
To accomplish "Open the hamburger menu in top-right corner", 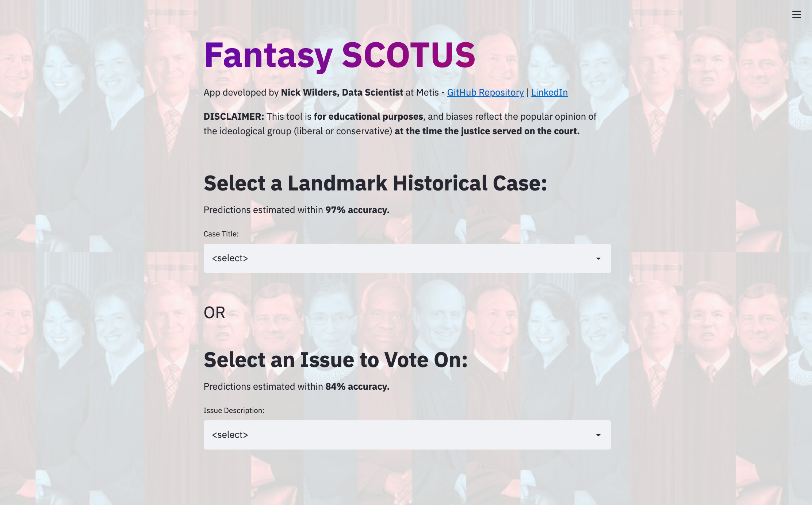I will (x=796, y=15).
